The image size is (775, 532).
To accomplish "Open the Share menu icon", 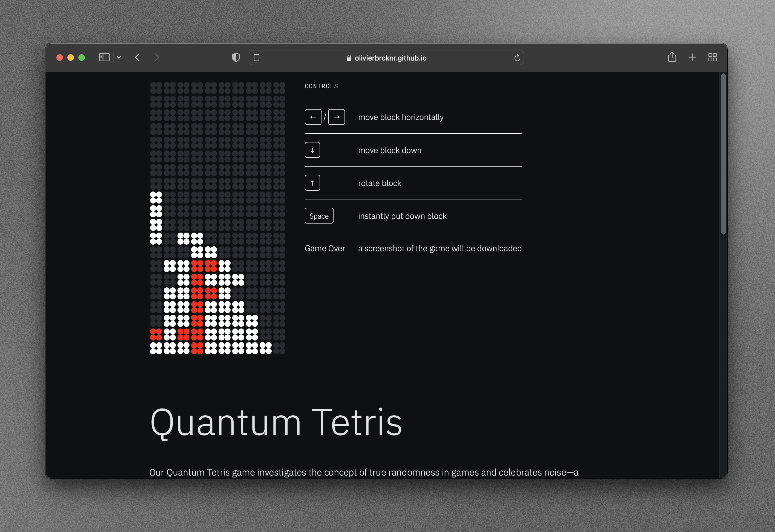I will pyautogui.click(x=672, y=57).
